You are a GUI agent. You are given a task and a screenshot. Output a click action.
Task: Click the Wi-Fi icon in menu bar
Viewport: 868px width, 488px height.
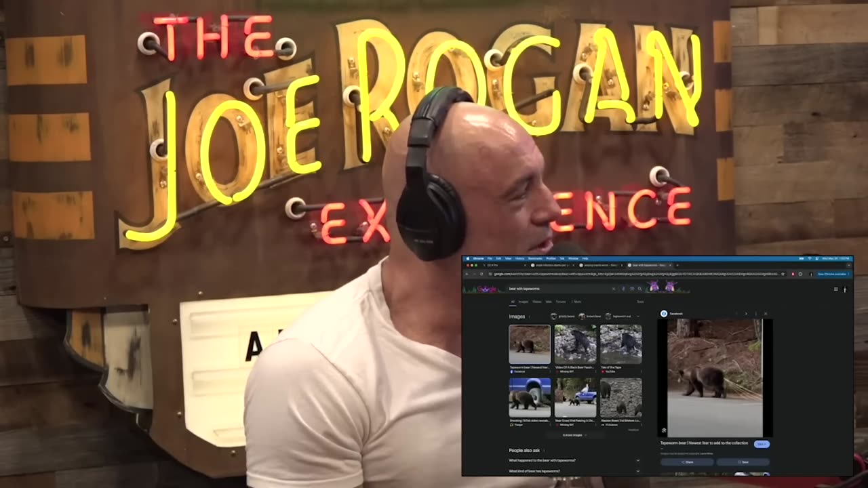[x=810, y=258]
